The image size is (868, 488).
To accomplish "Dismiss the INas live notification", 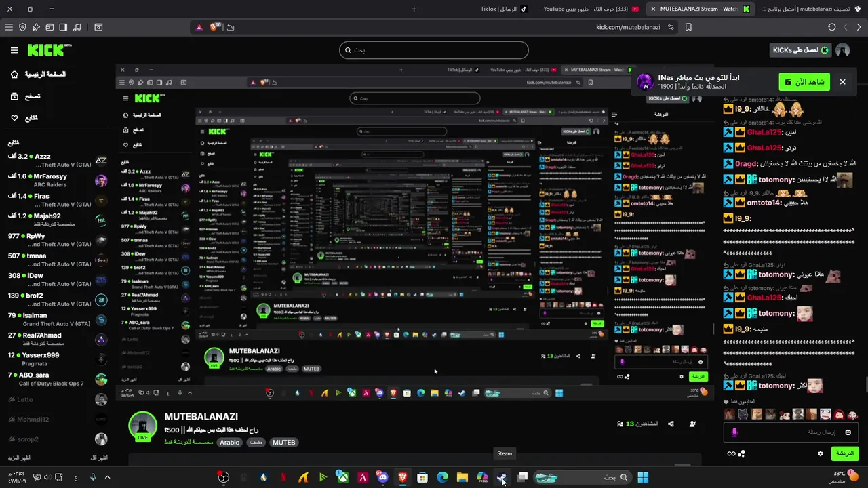I will click(842, 82).
